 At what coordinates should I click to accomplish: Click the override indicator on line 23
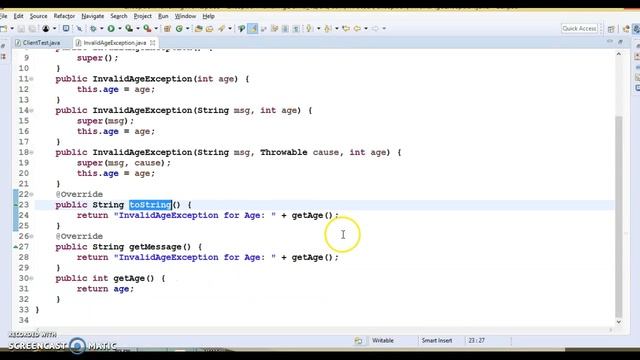coord(16,204)
